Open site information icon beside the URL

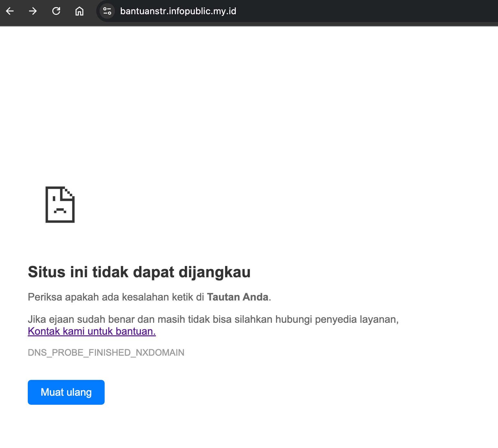(107, 11)
